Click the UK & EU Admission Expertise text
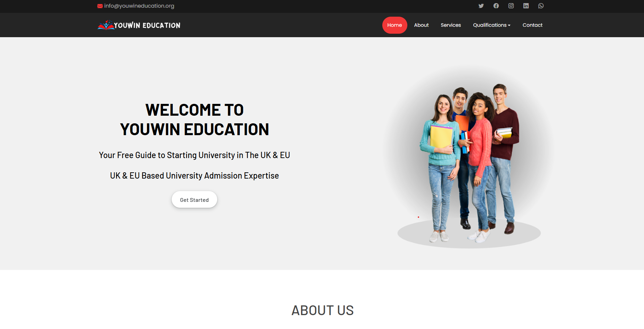This screenshot has height=329, width=644. click(x=194, y=176)
